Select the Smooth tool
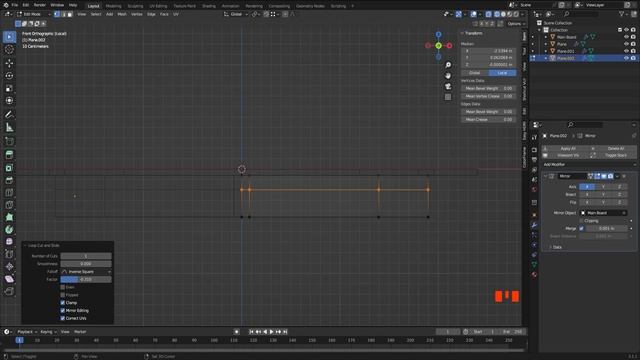This screenshot has height=360, width=640. click(x=9, y=242)
